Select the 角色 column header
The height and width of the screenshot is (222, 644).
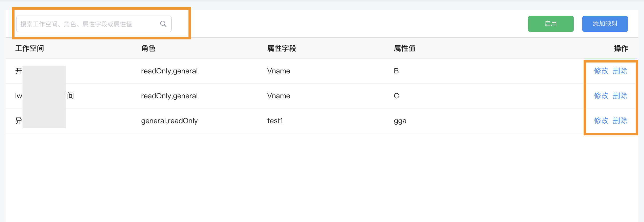coord(148,48)
